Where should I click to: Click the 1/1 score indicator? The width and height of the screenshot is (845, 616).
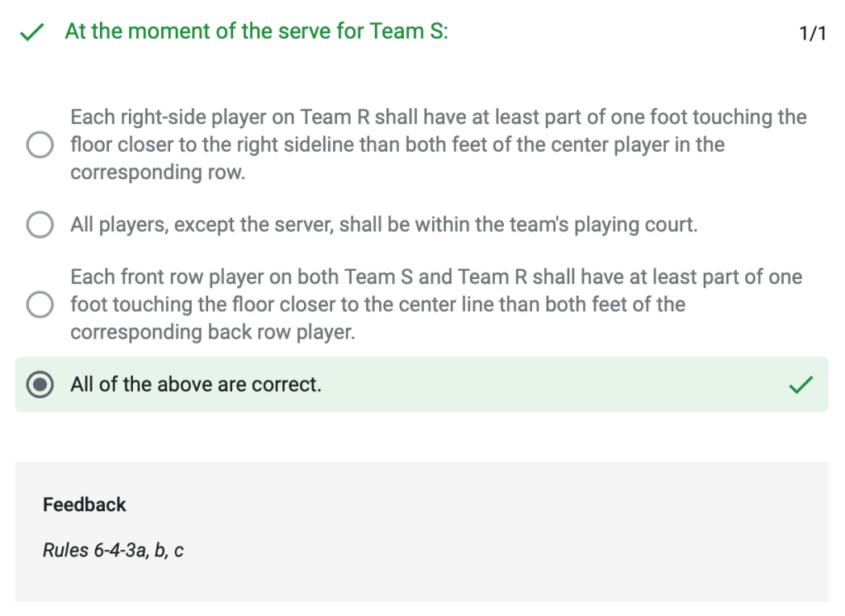(813, 33)
